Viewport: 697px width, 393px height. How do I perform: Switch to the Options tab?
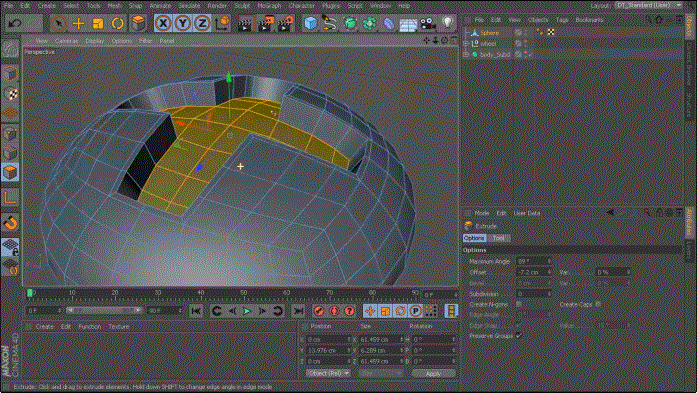[475, 238]
